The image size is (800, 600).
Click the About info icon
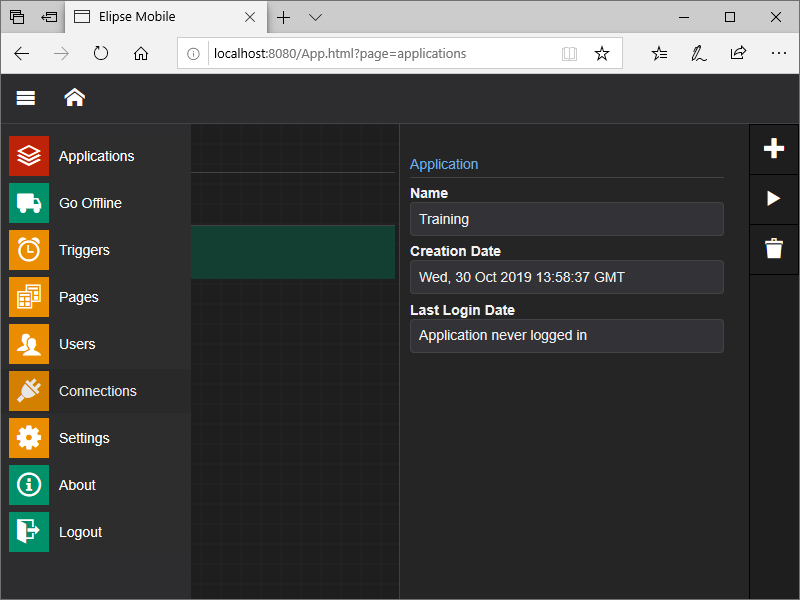(29, 485)
